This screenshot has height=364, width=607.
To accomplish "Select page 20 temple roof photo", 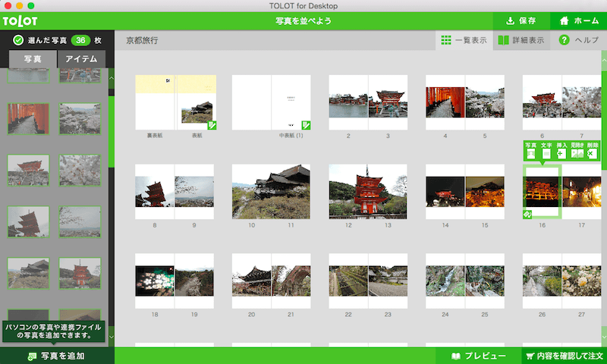I will [x=252, y=281].
